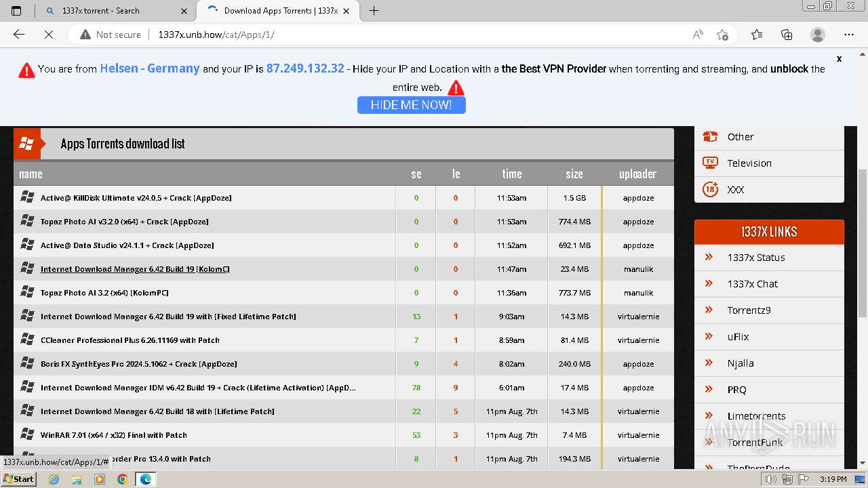Open Active@ KillDisk Ultimate v24.0.5 torrent
The height and width of the screenshot is (488, 868).
pyautogui.click(x=136, y=198)
